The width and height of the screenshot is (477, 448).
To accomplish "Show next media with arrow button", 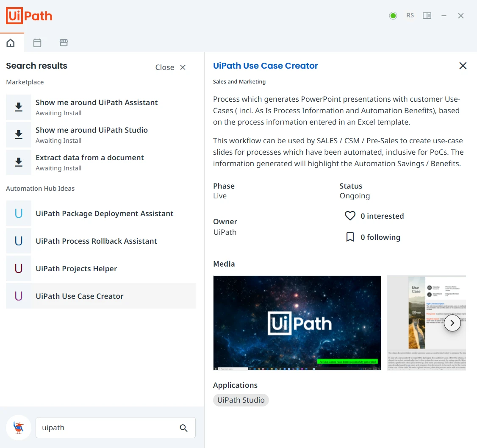I will [x=452, y=323].
